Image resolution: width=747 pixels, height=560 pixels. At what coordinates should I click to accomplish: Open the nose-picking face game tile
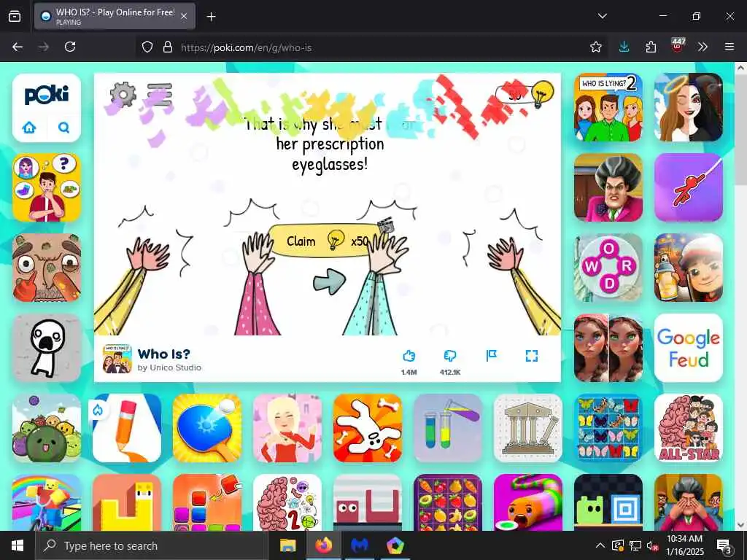47,268
